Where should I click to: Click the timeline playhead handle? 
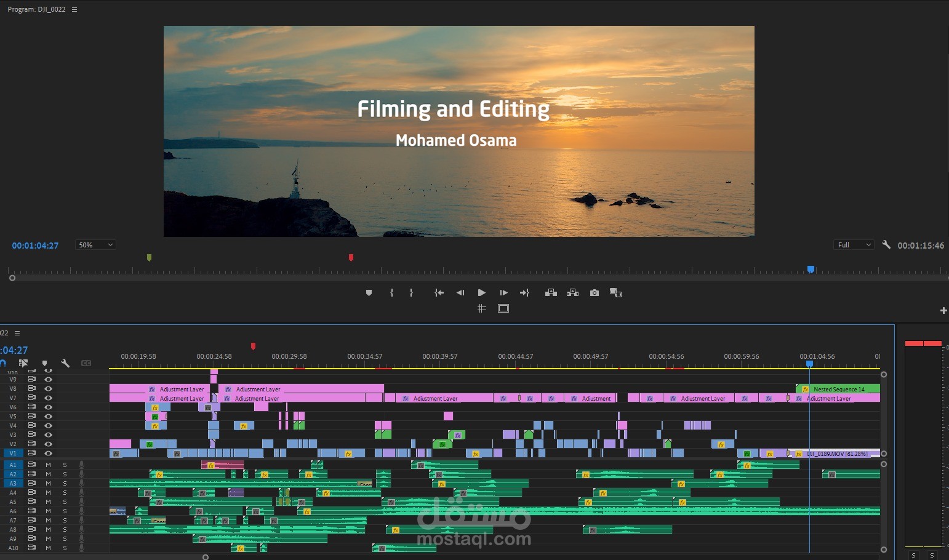tap(810, 364)
